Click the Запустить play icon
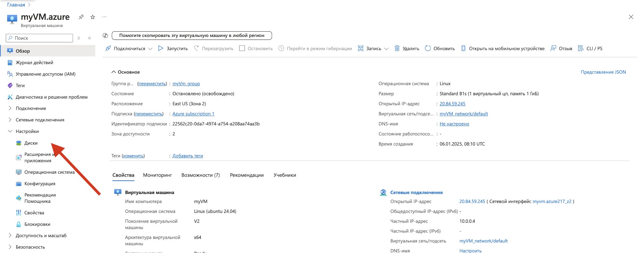The image size is (644, 253). 161,48
